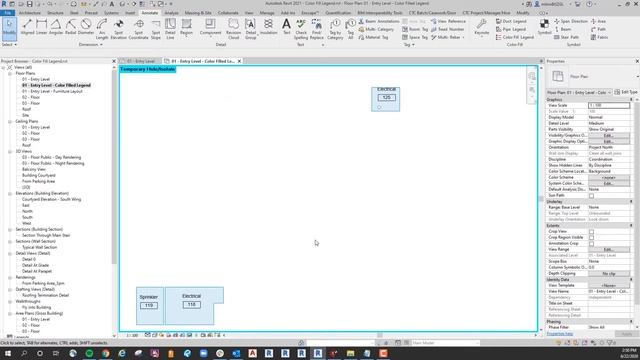The image size is (640, 360).
Task: Click Edit for Visibility/Graphics Overrides
Action: click(609, 136)
